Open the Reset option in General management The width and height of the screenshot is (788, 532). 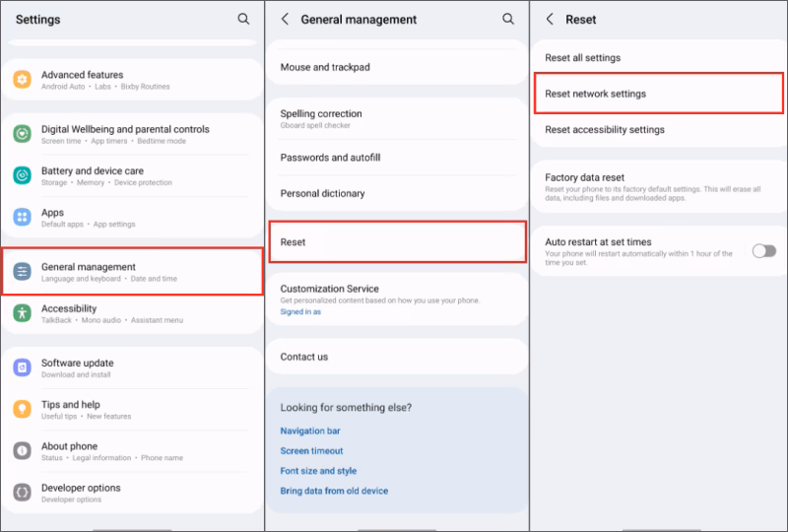[397, 242]
